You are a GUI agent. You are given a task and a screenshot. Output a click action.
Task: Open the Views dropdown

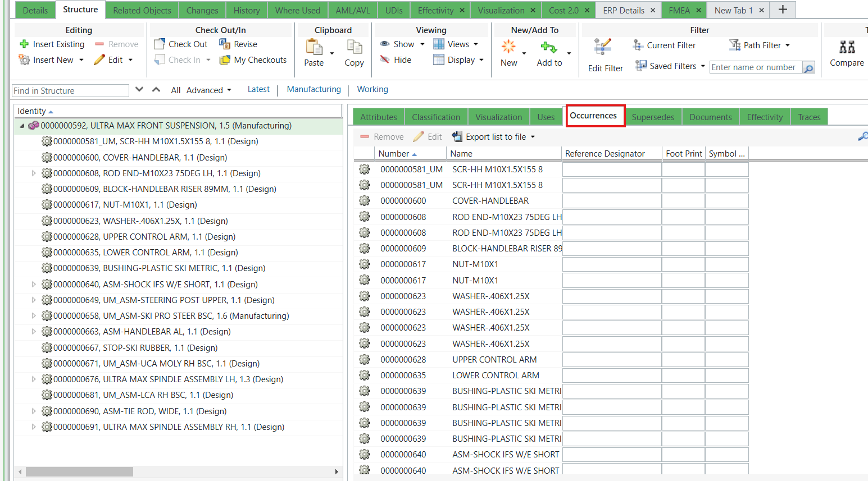(x=458, y=44)
